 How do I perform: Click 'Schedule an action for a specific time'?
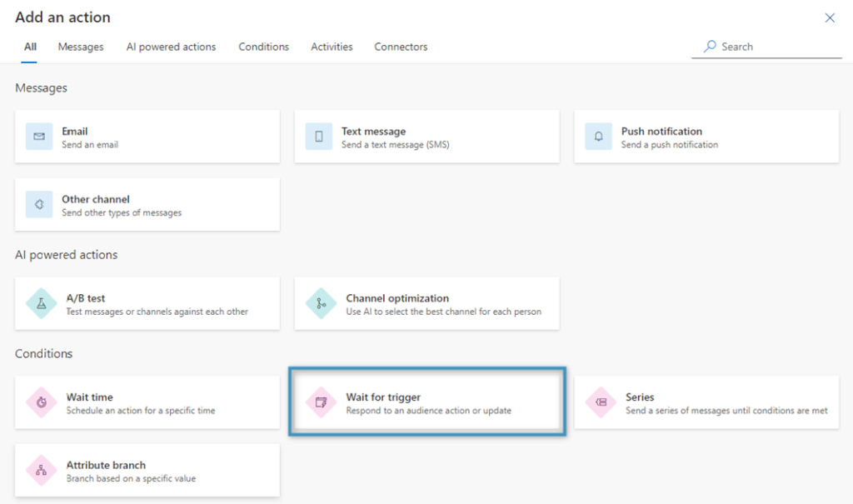(x=141, y=411)
